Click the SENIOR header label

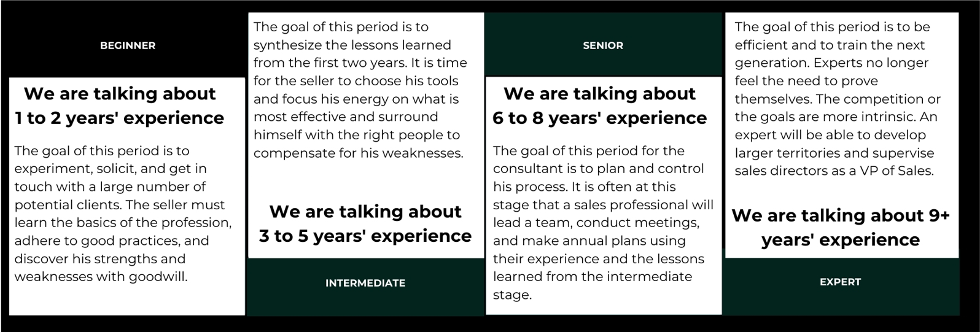point(603,45)
